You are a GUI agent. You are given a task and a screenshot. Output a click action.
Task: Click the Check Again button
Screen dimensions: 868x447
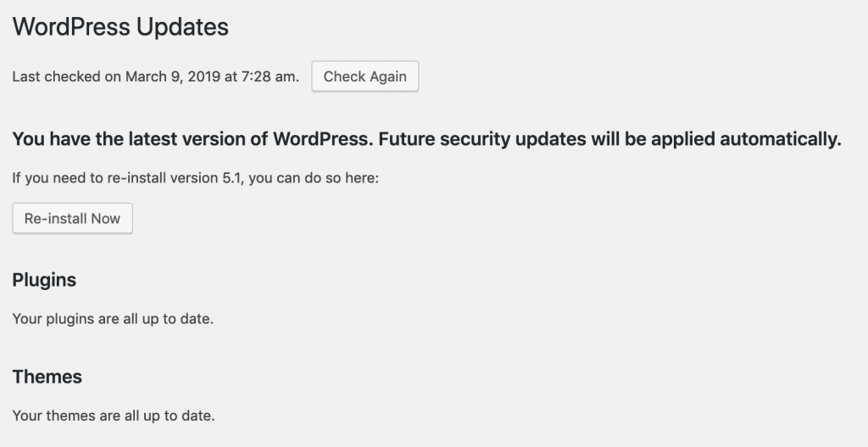[x=364, y=76]
